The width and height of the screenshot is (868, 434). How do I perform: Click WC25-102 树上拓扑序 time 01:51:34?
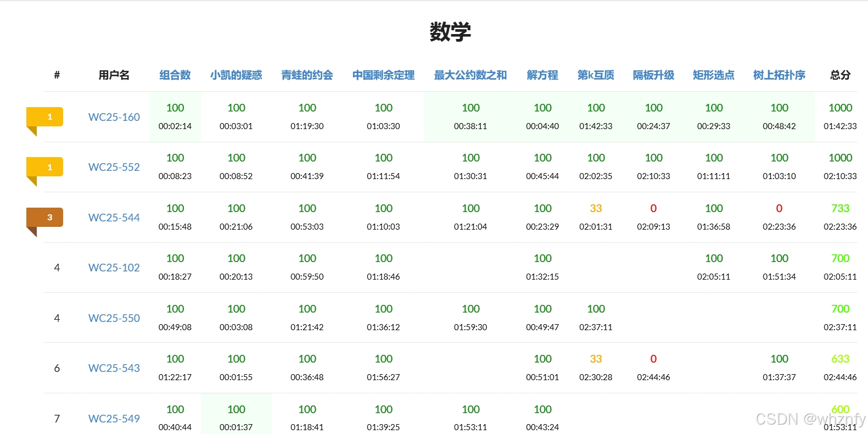[779, 276]
